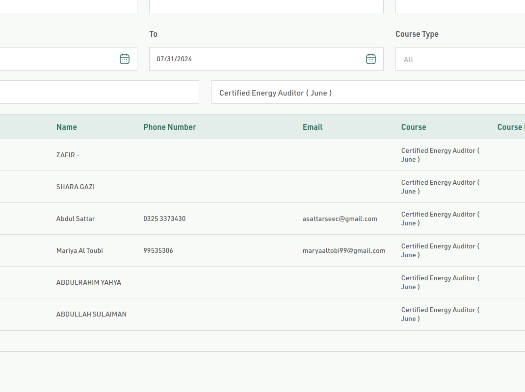Click the course cell in SHARA GAZI row

tap(440, 187)
